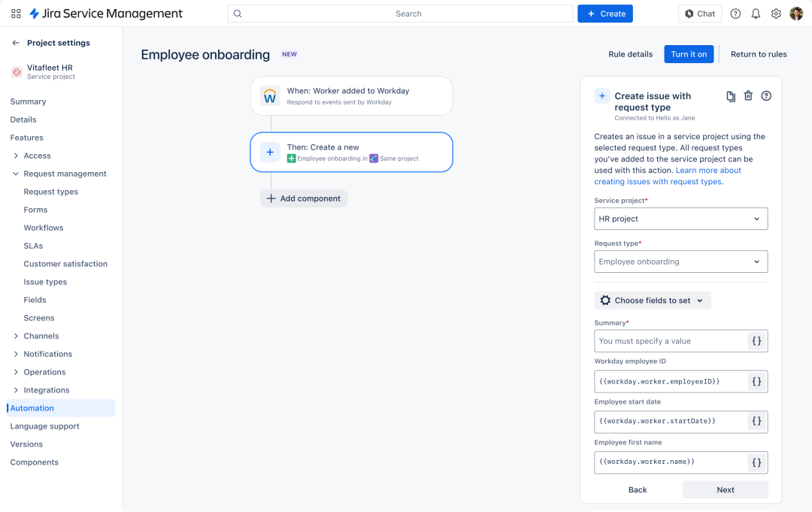
Task: Insert smart value for Employee first name
Action: 756,462
